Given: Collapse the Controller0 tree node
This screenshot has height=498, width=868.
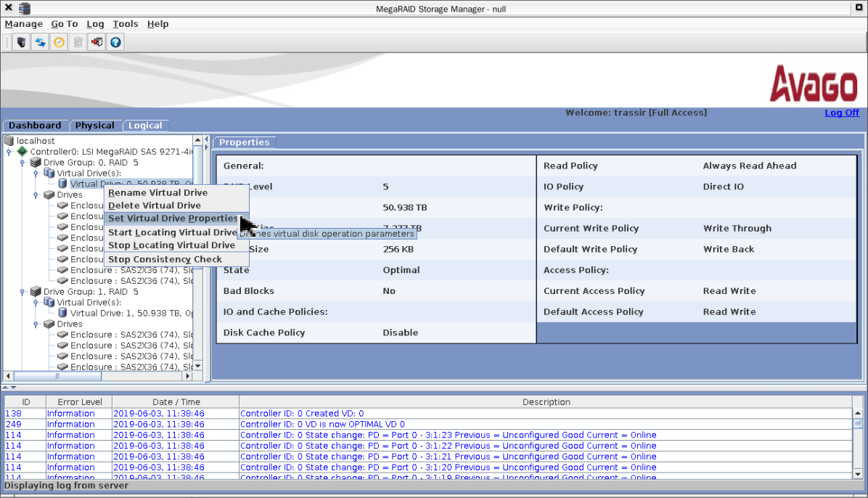Looking at the screenshot, I should tap(9, 152).
